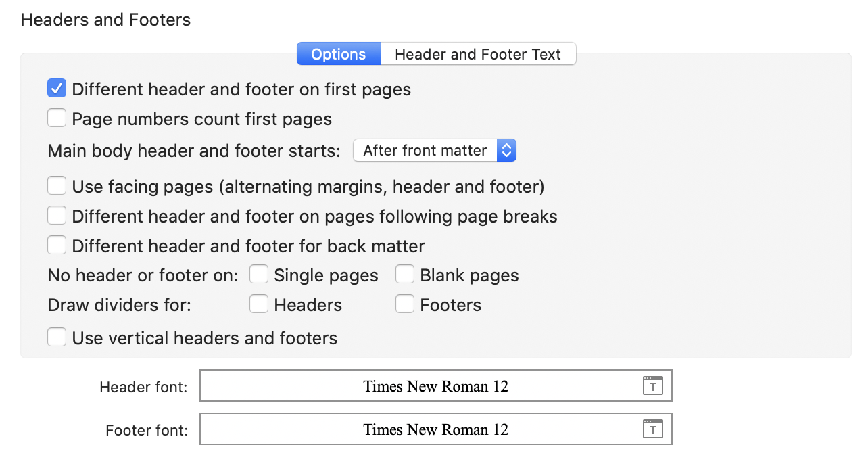The image size is (868, 468).
Task: Enable Draw dividers for Headers
Action: click(259, 304)
